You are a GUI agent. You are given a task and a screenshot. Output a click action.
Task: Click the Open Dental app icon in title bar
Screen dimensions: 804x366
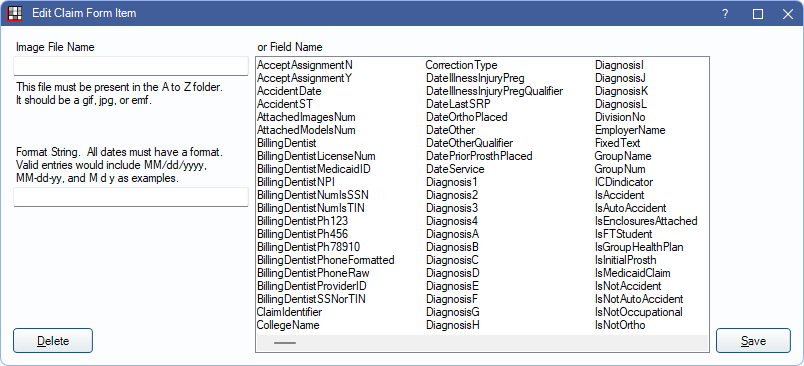click(15, 13)
